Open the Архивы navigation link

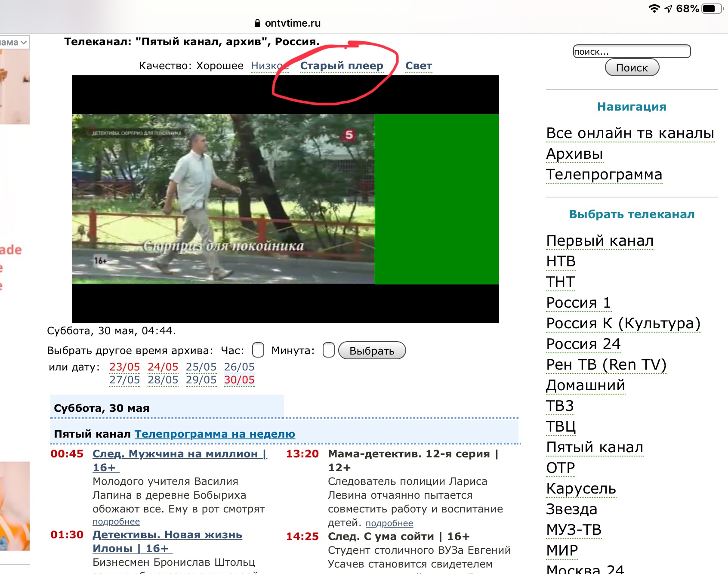click(575, 154)
